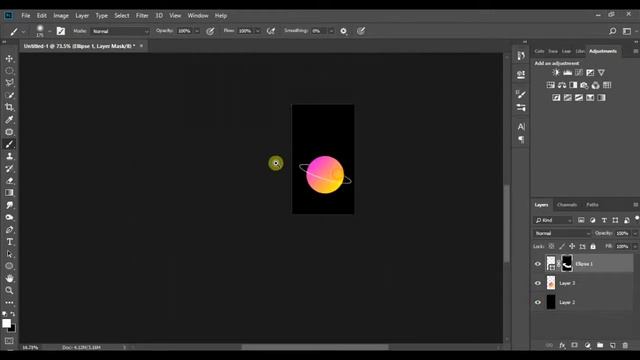Select the Dodge tool
Image resolution: width=640 pixels, height=360 pixels.
pyautogui.click(x=9, y=217)
